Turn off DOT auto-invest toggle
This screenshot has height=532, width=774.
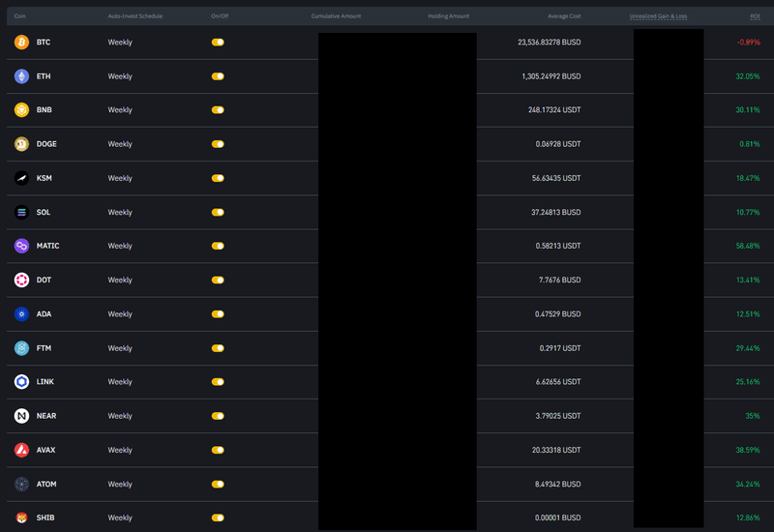[218, 280]
